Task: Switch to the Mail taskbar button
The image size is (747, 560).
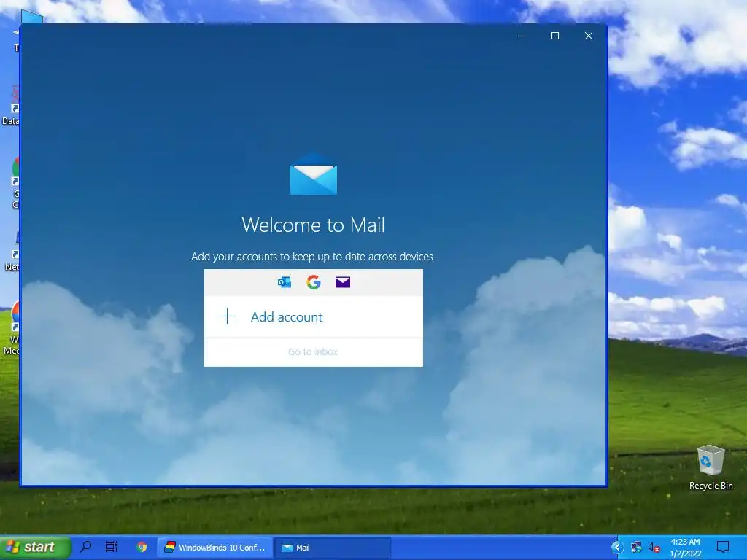Action: 333,548
